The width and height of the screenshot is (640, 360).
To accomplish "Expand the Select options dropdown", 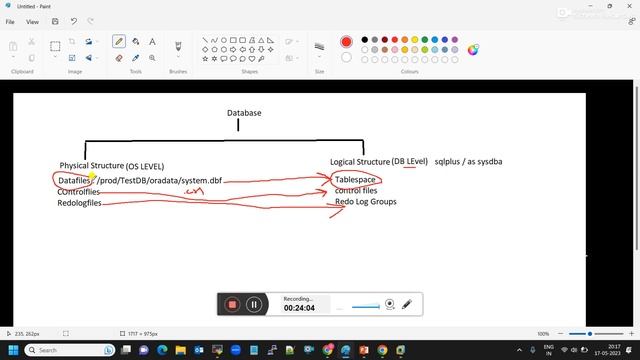I will 55,57.
